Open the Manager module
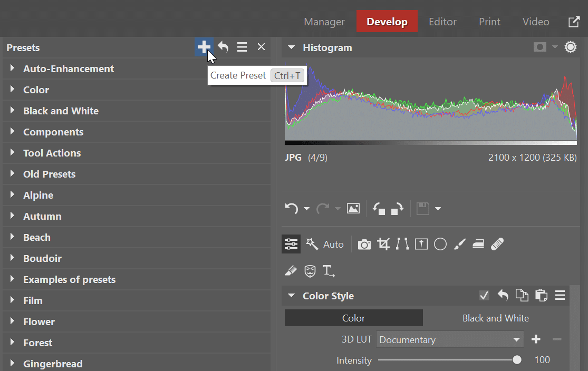The width and height of the screenshot is (588, 371). [324, 22]
